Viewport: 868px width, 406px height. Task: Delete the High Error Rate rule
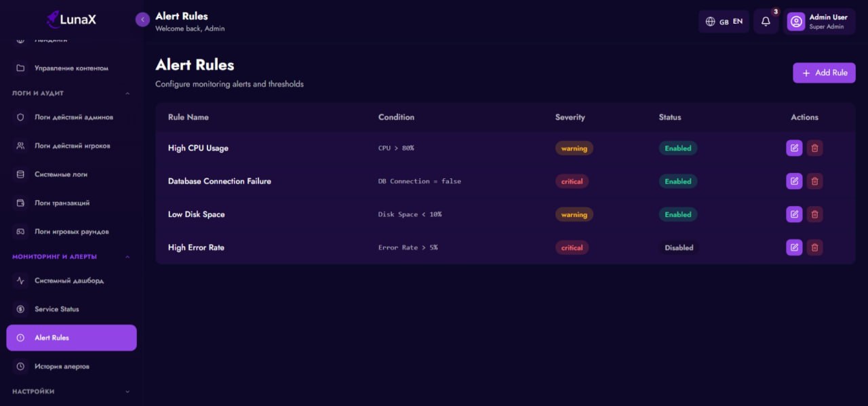[x=815, y=247]
